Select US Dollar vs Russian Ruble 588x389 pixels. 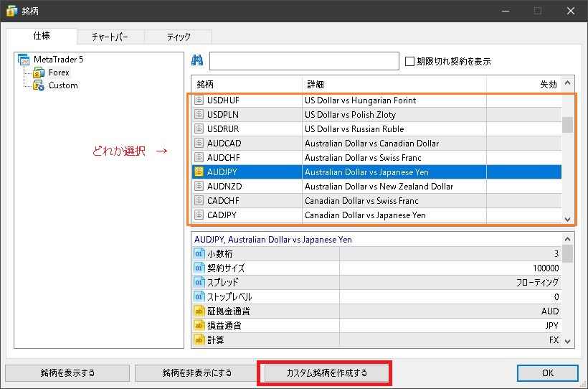click(354, 128)
